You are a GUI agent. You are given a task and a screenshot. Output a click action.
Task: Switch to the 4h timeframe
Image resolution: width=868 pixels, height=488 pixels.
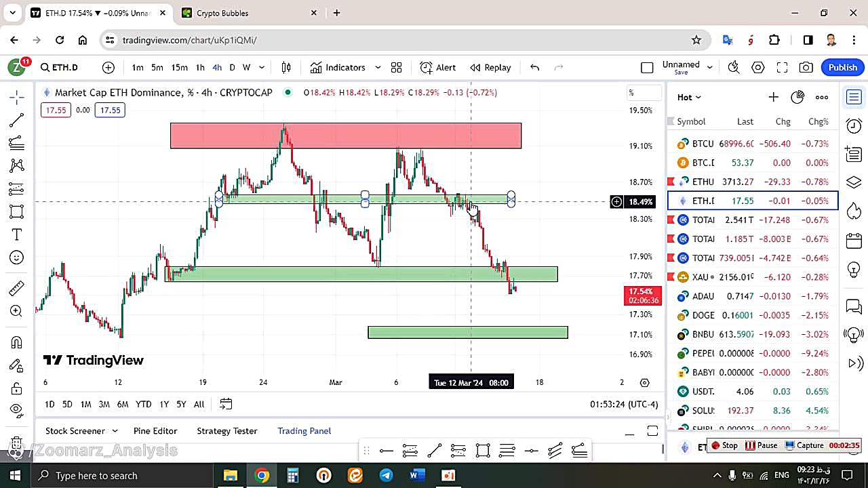coord(217,67)
